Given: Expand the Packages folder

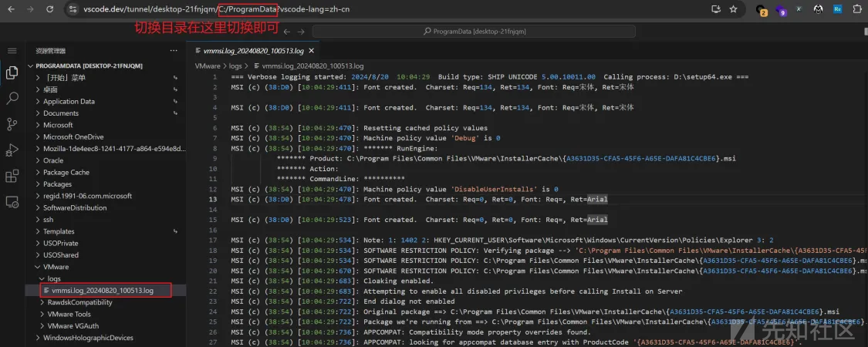Looking at the screenshot, I should coord(107,184).
